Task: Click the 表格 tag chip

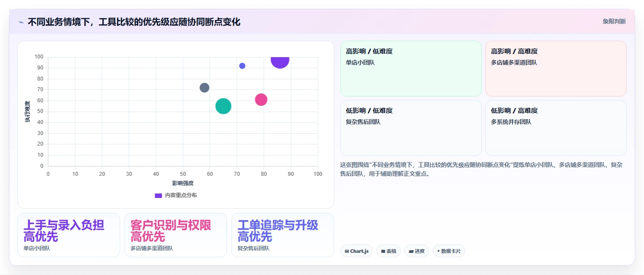Action: 388,251
